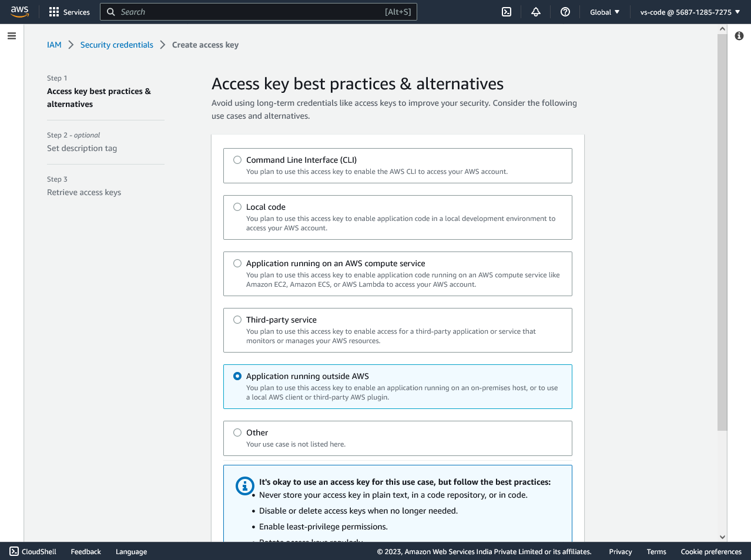Toggle the hamburger side navigation menu
The width and height of the screenshot is (751, 560).
pos(12,36)
